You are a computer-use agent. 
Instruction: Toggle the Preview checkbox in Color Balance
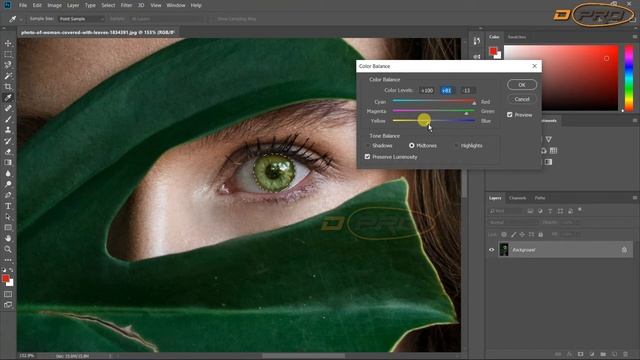[x=509, y=115]
